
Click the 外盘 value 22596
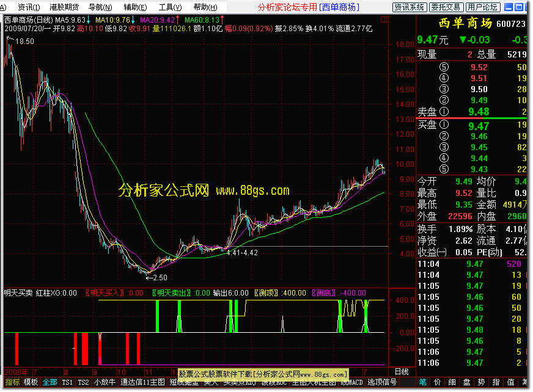pos(460,216)
